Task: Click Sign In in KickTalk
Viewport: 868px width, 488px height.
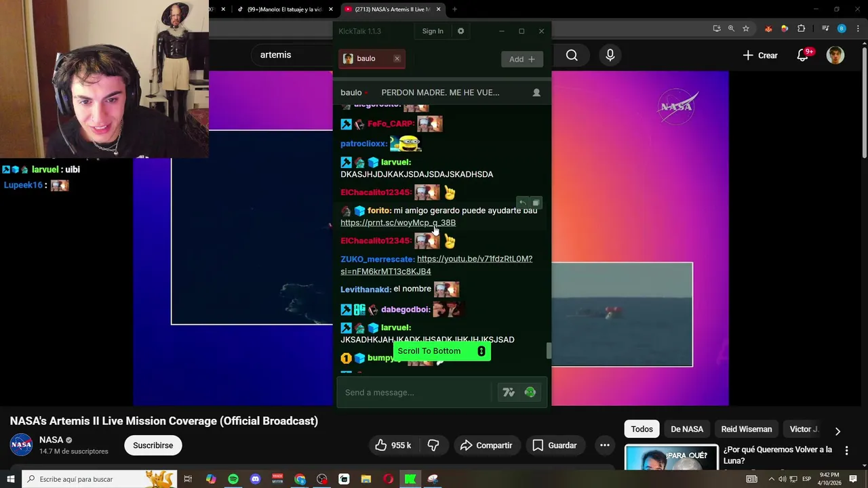Action: (433, 31)
